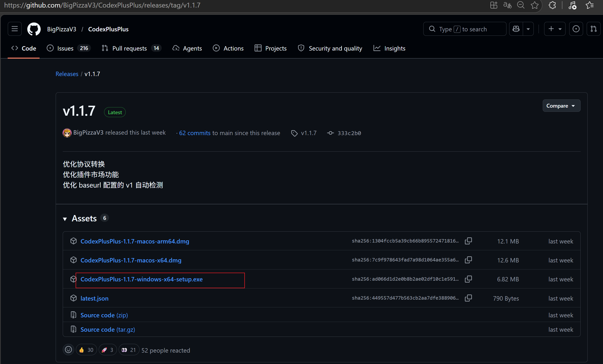Switch to the Pull requests tab

pos(131,48)
